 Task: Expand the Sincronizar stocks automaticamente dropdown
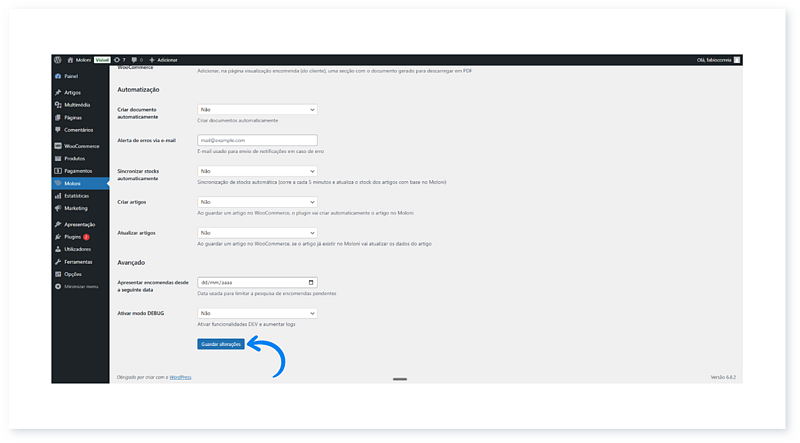point(257,171)
